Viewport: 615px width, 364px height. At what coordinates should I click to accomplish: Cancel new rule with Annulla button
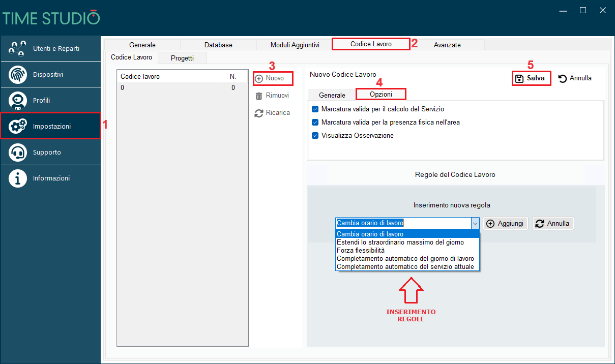click(553, 224)
